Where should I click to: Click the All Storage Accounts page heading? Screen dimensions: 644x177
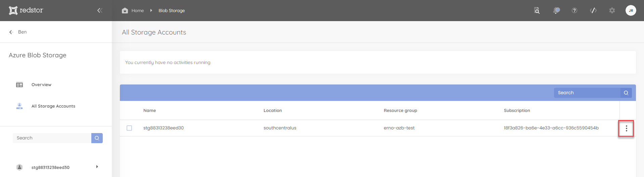pos(154,32)
